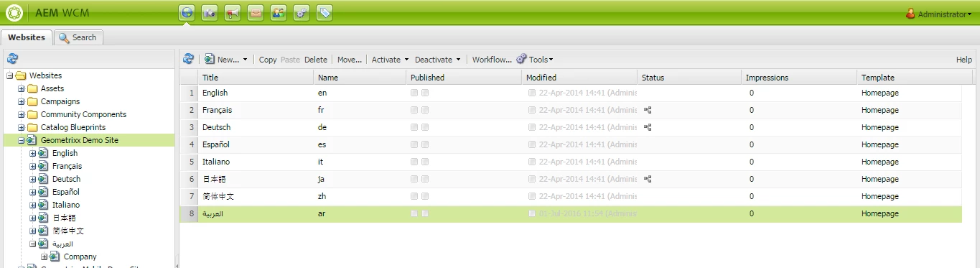Open the Digital Assets camera icon
The image size is (980, 268).
(210, 13)
